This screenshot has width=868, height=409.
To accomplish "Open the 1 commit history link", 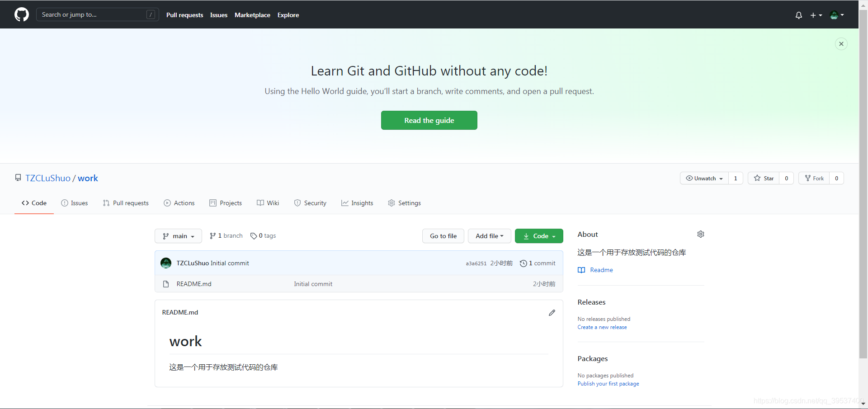I will [x=538, y=263].
